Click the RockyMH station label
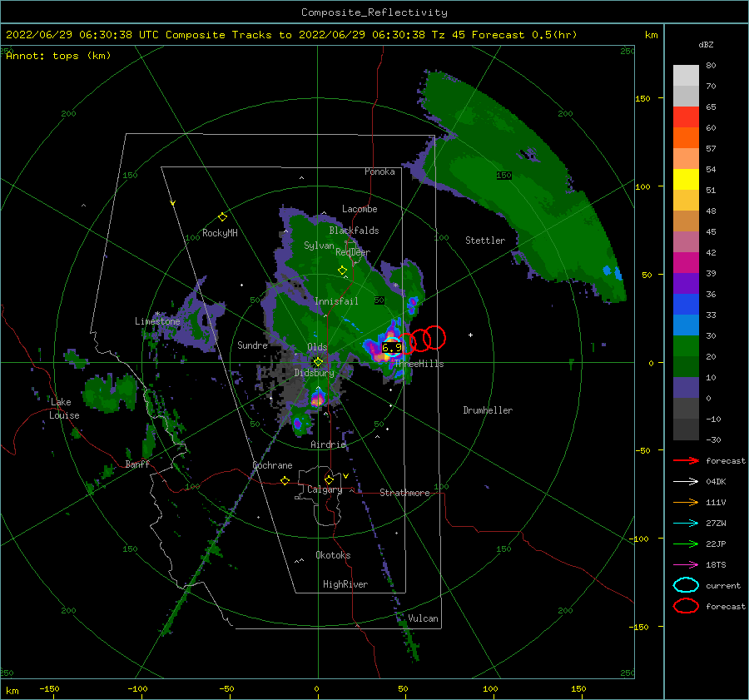The height and width of the screenshot is (700, 749). click(220, 233)
